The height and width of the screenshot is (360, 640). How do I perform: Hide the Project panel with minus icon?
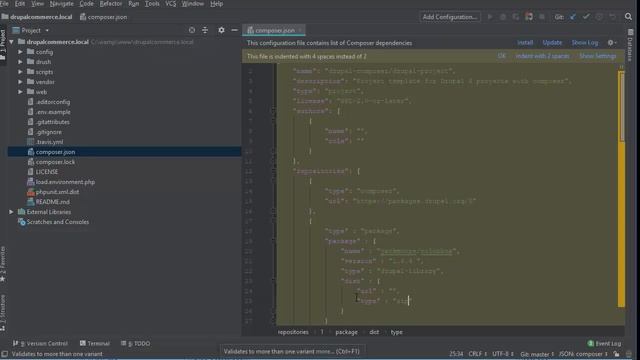click(234, 30)
